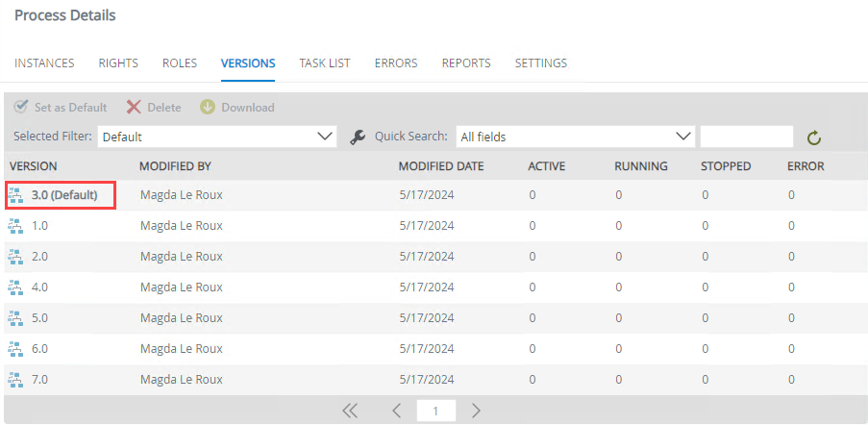Click the wrench Quick Search icon
The width and height of the screenshot is (868, 425).
pyautogui.click(x=358, y=137)
